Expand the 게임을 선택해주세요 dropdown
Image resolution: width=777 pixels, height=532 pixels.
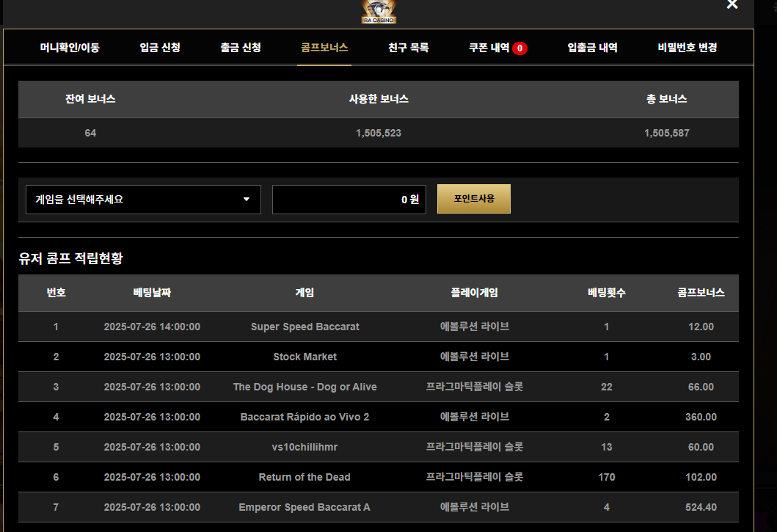[x=143, y=200]
